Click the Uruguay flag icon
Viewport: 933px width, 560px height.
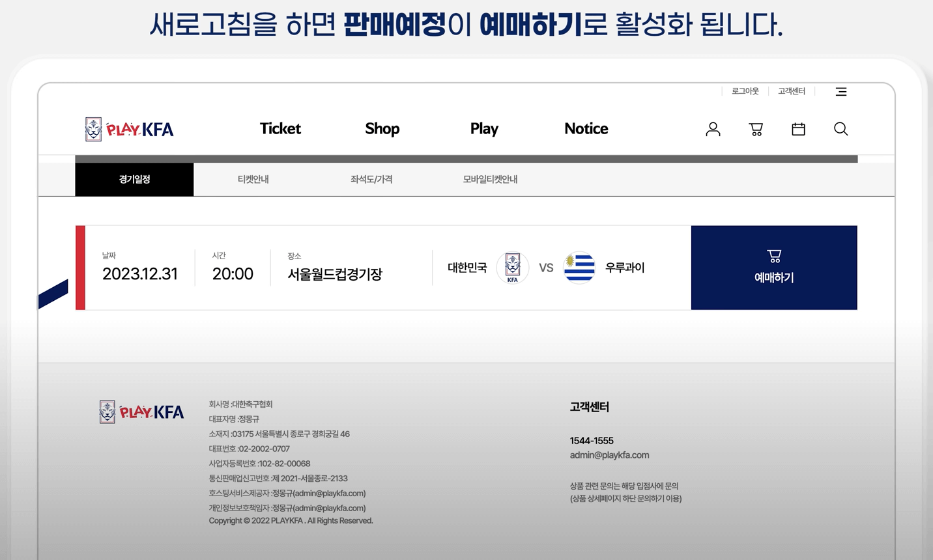579,267
